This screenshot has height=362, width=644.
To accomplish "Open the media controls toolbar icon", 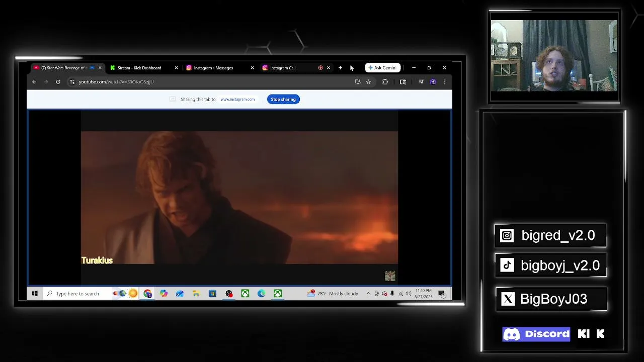I will point(421,82).
